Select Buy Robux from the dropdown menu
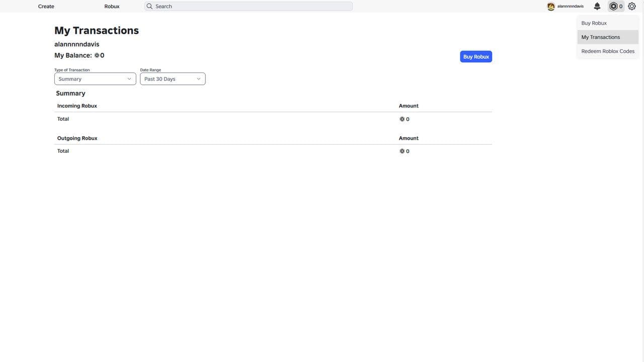 coord(607,23)
